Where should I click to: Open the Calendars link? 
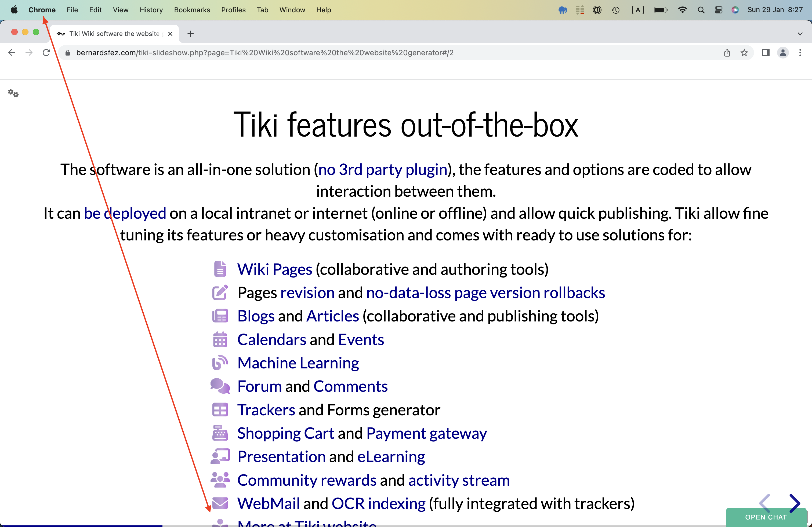(x=272, y=339)
